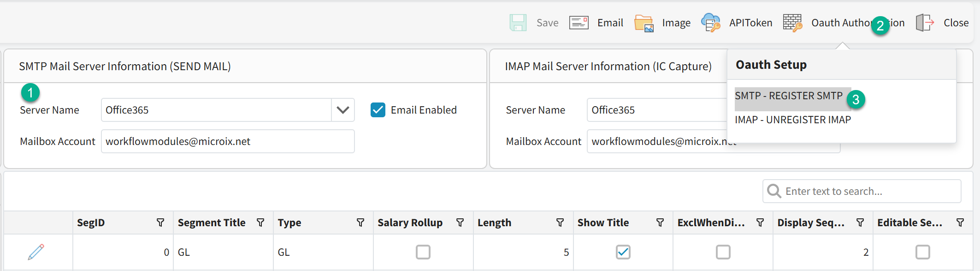Screen dimensions: 980x271
Task: Edit the GL row with pencil icon
Action: pyautogui.click(x=36, y=252)
